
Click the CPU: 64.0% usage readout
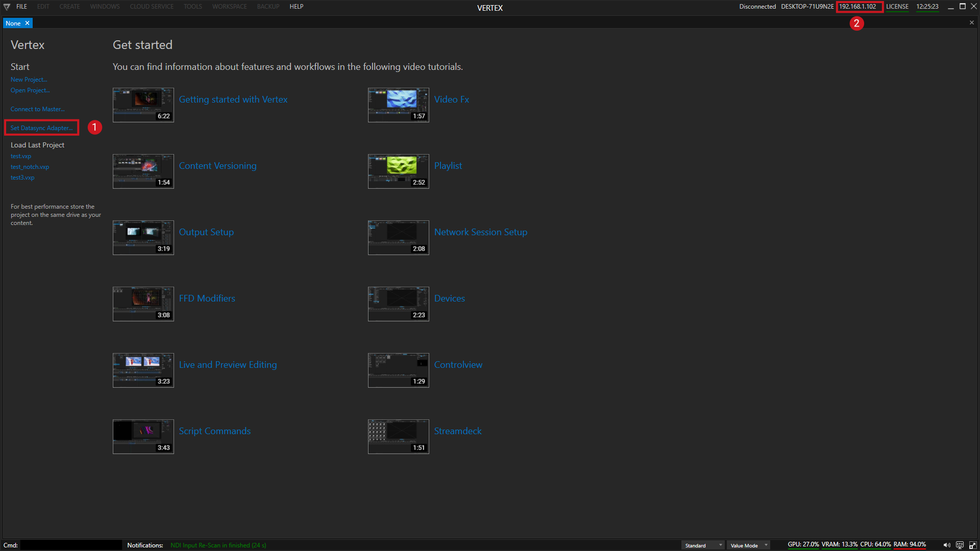tap(875, 544)
